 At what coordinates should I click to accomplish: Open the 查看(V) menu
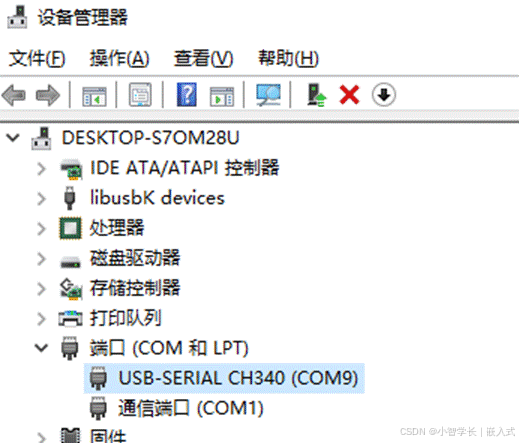(x=203, y=58)
